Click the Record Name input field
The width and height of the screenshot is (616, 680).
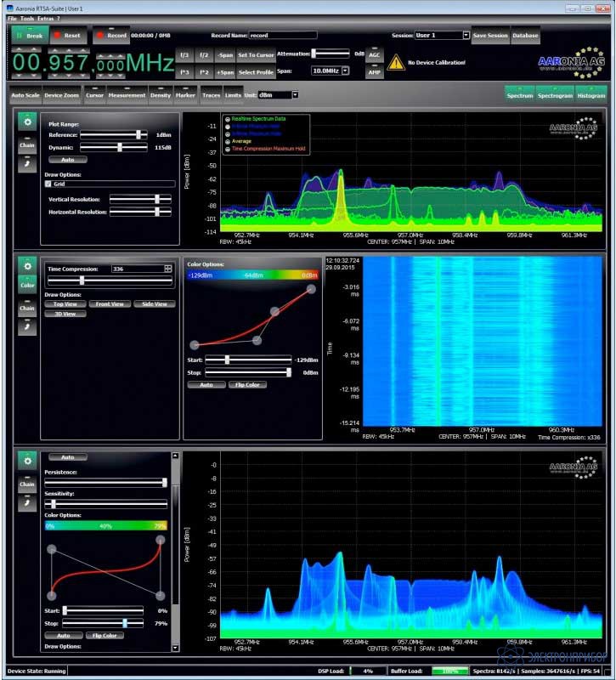tap(282, 36)
